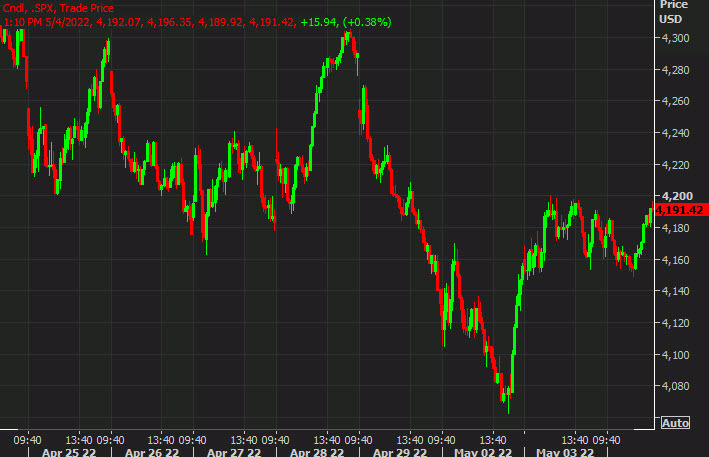Viewport: 709px width, 457px height.
Task: Click the May 03 22 date label
Action: coord(565,452)
